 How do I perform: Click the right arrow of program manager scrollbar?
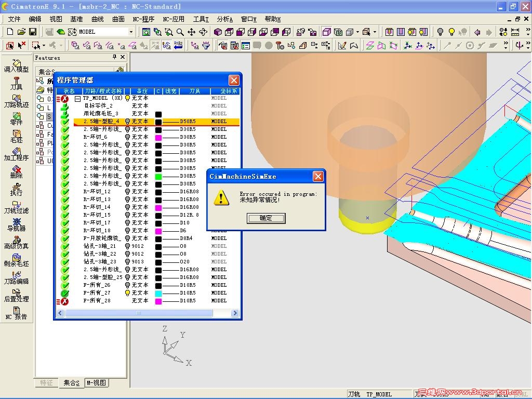pyautogui.click(x=235, y=313)
